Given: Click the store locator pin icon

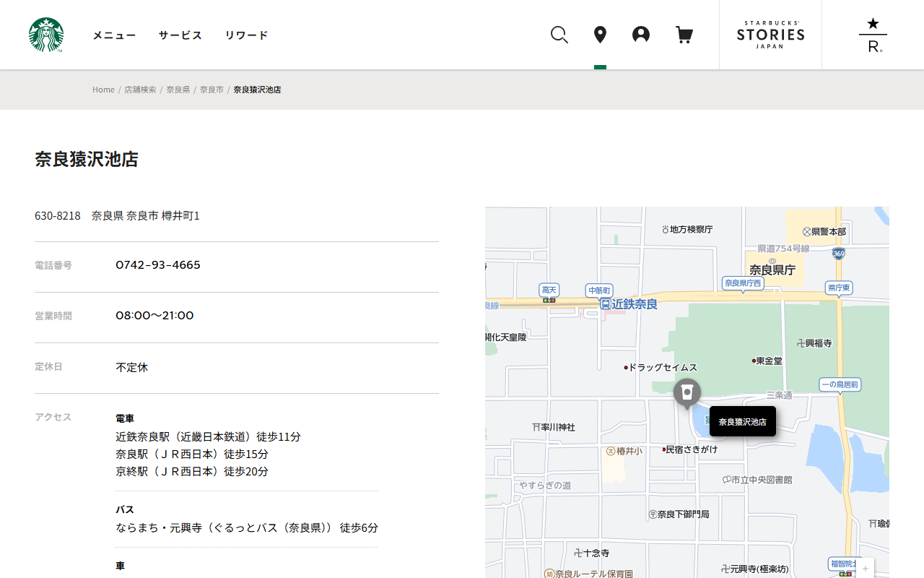Looking at the screenshot, I should [x=600, y=35].
